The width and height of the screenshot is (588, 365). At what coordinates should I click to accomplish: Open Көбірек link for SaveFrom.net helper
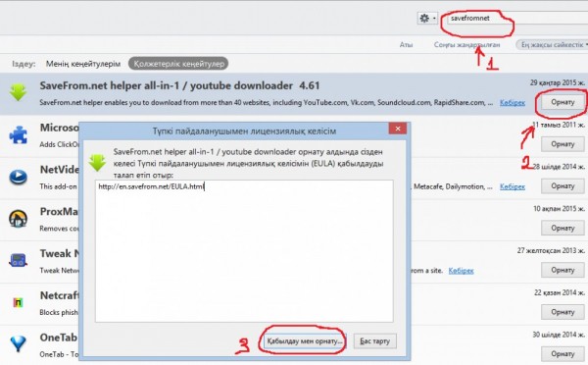pyautogui.click(x=513, y=102)
